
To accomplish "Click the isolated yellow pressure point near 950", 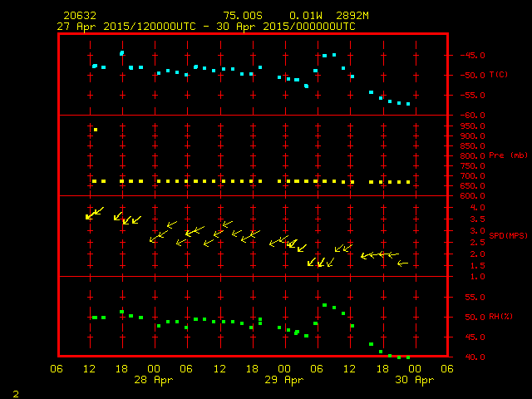I will point(96,130).
